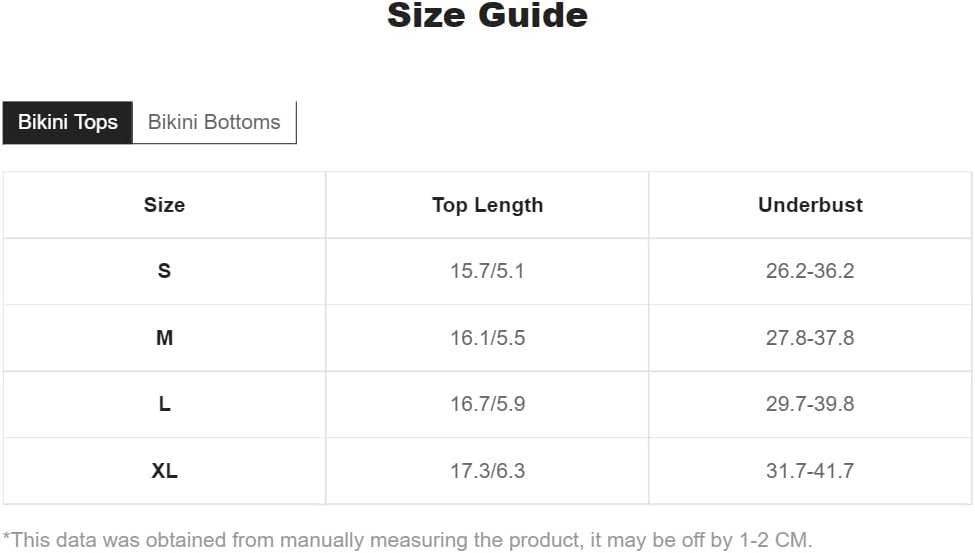Image resolution: width=975 pixels, height=553 pixels.
Task: Click underbust value 29.7-39.8
Action: [810, 404]
